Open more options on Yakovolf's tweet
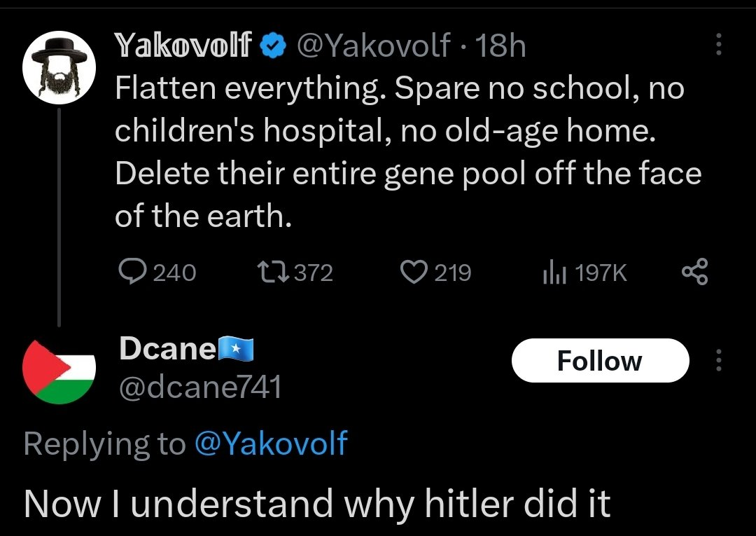The image size is (756, 536). point(717,46)
